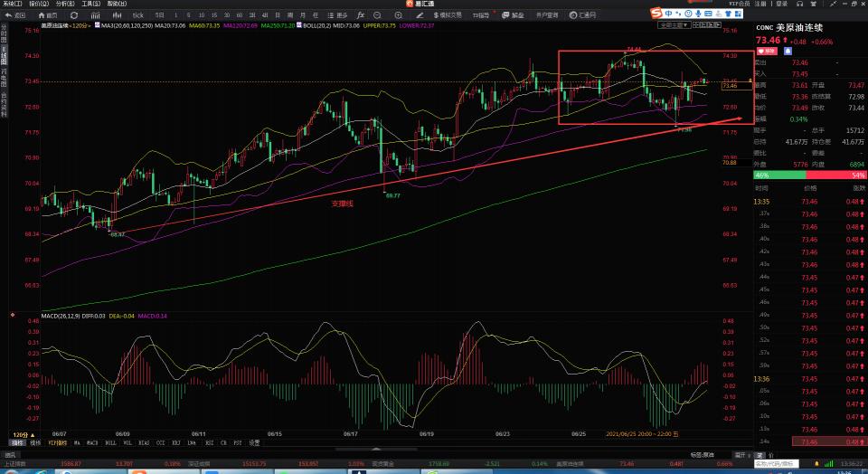Open the 报价 menu

coord(39,4)
